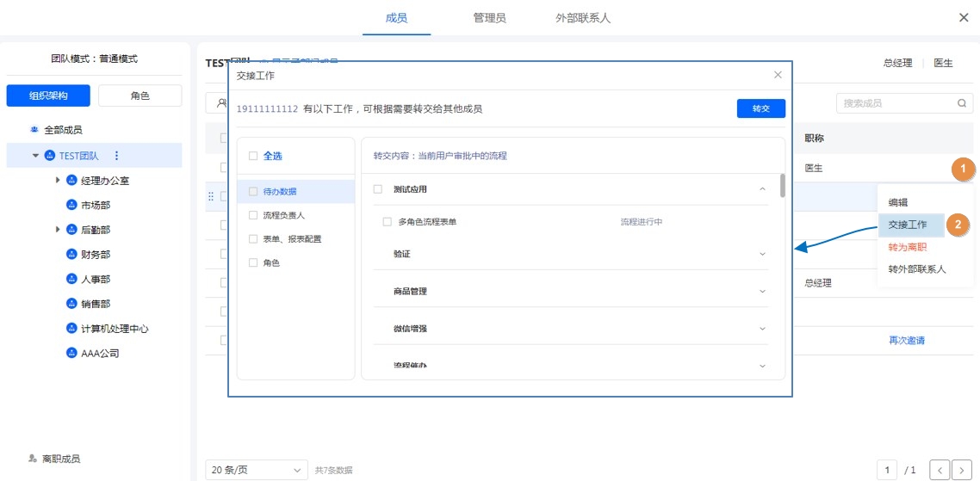Close the 交接工作 dialog with X icon
The height and width of the screenshot is (481, 980).
point(778,75)
